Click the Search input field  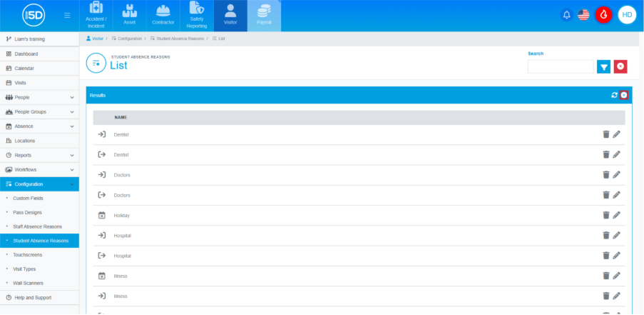point(561,66)
